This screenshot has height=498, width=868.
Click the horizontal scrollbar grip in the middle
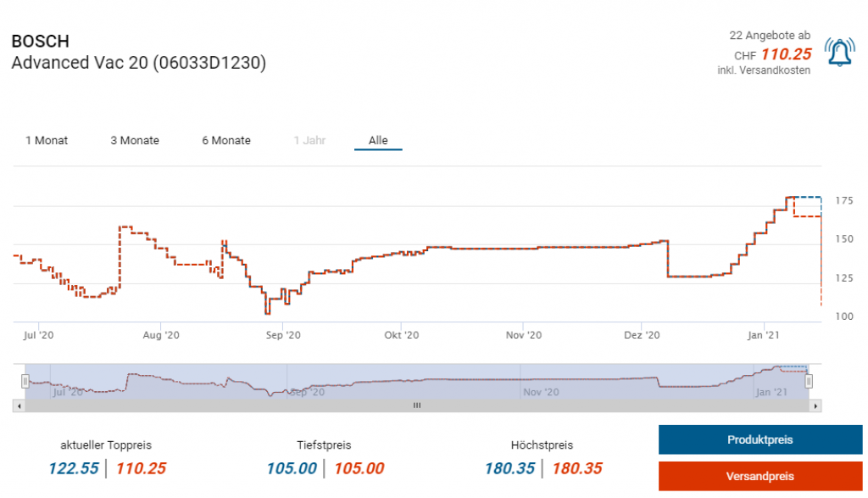click(x=416, y=406)
